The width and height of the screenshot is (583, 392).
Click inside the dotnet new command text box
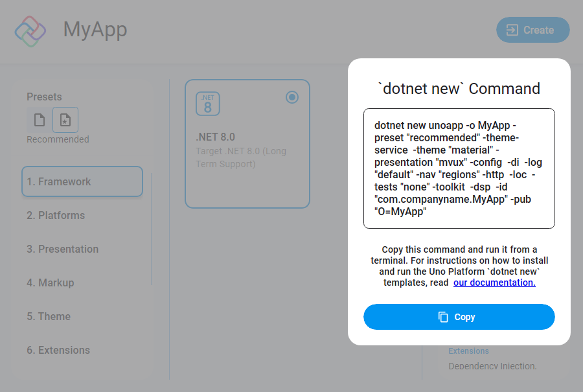(459, 168)
